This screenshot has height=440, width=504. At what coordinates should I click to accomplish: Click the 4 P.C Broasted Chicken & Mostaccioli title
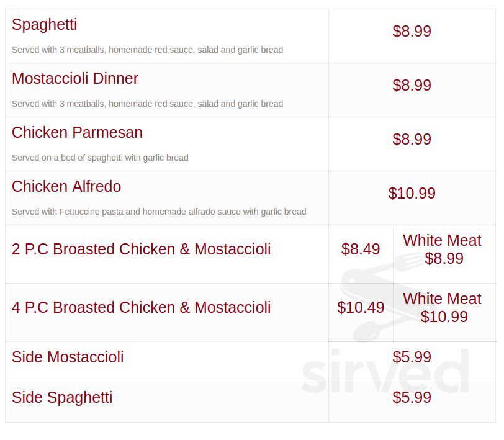(x=141, y=307)
